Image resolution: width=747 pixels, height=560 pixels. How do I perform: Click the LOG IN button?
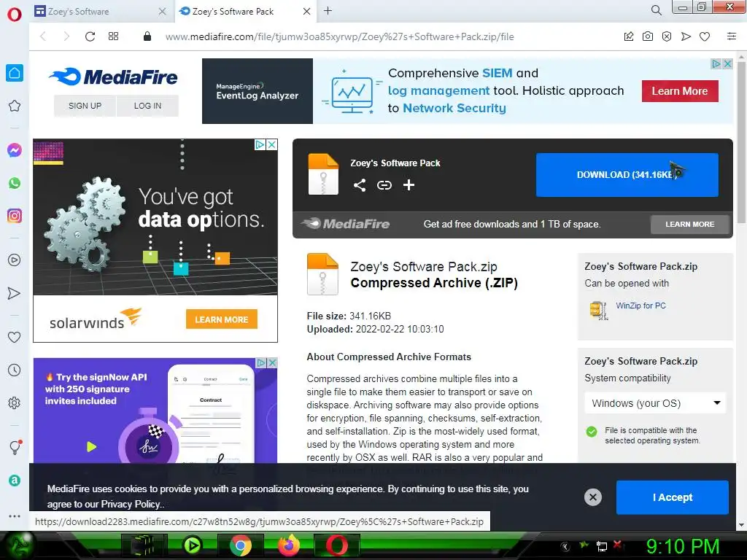point(147,106)
